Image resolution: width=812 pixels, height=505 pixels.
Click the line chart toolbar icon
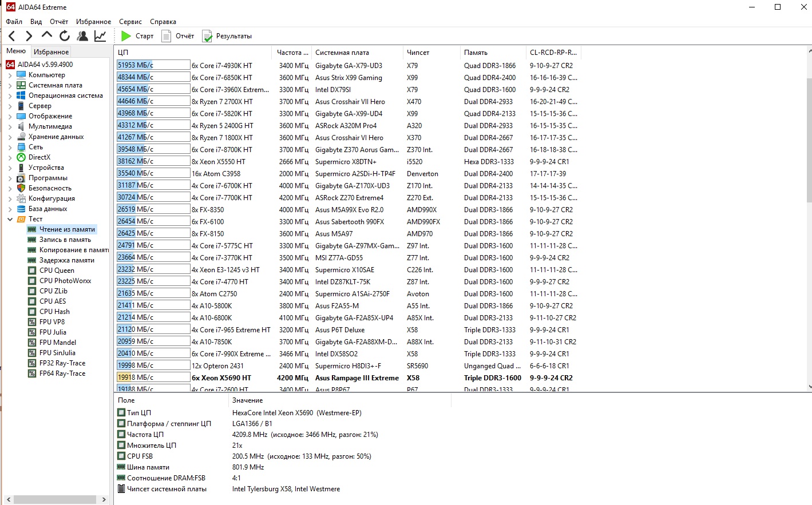(x=100, y=36)
